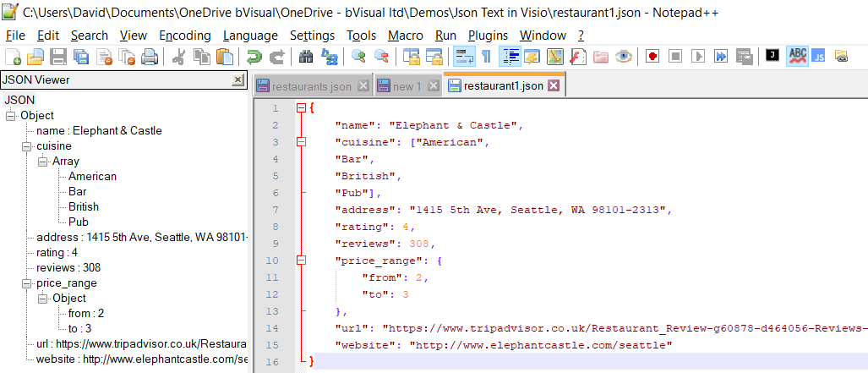The height and width of the screenshot is (373, 868).
Task: Toggle synchronized vertical scrolling icon
Action: click(x=410, y=57)
